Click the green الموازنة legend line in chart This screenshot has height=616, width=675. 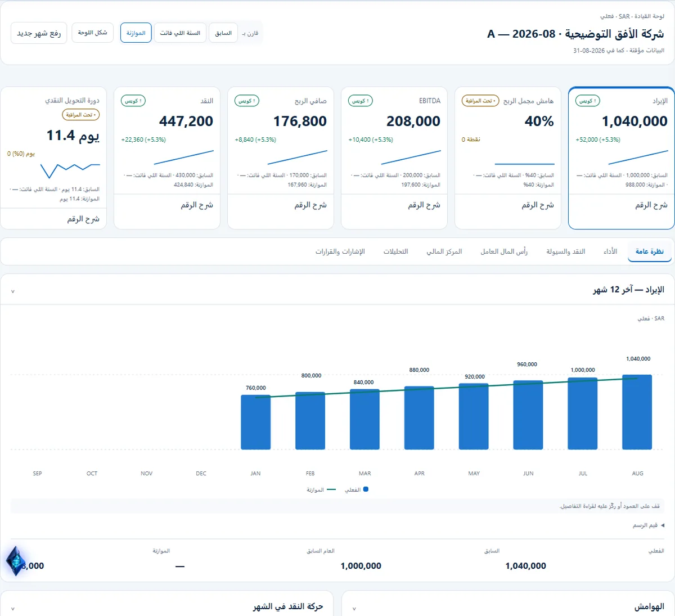(331, 489)
